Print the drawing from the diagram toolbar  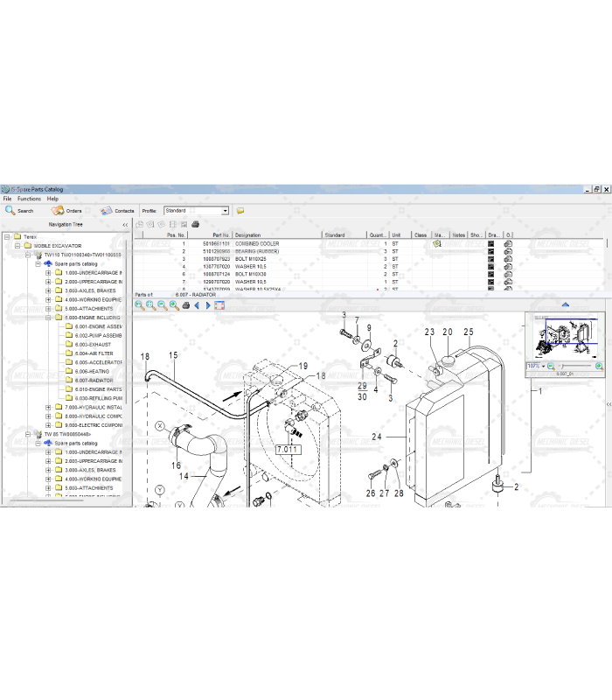click(184, 305)
